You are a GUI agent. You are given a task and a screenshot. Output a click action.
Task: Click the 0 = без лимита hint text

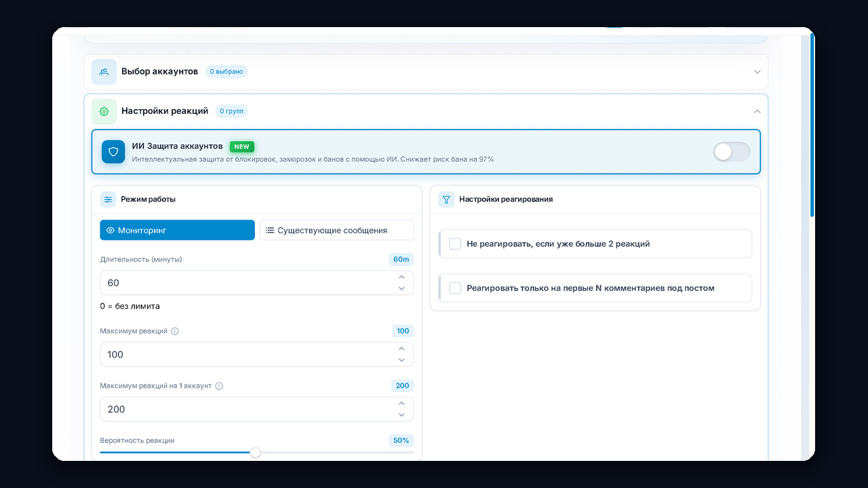click(130, 306)
